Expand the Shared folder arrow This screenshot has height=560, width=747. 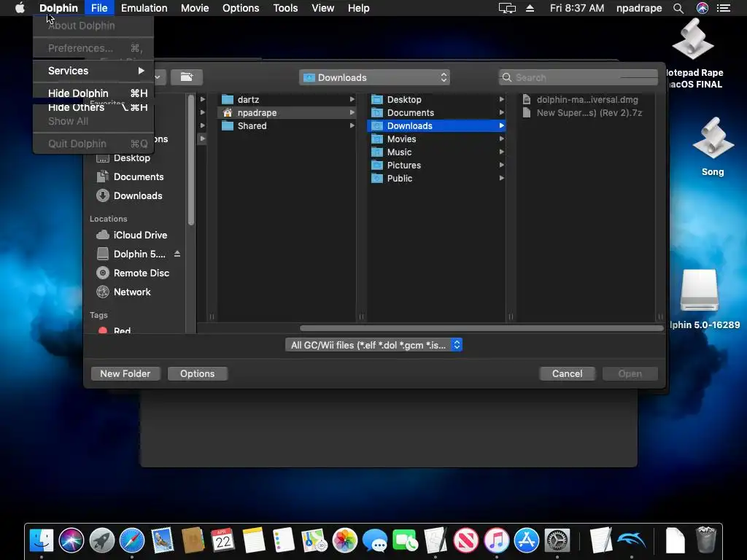[352, 125]
